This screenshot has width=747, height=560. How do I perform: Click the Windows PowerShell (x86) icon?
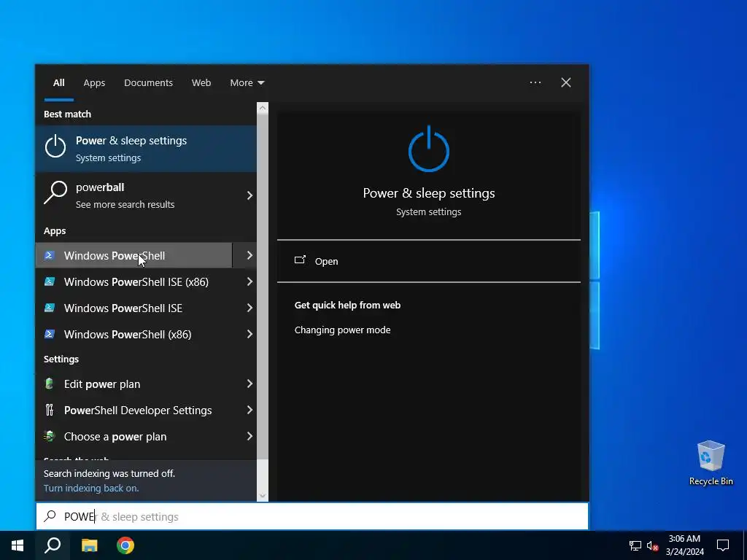[x=49, y=334]
